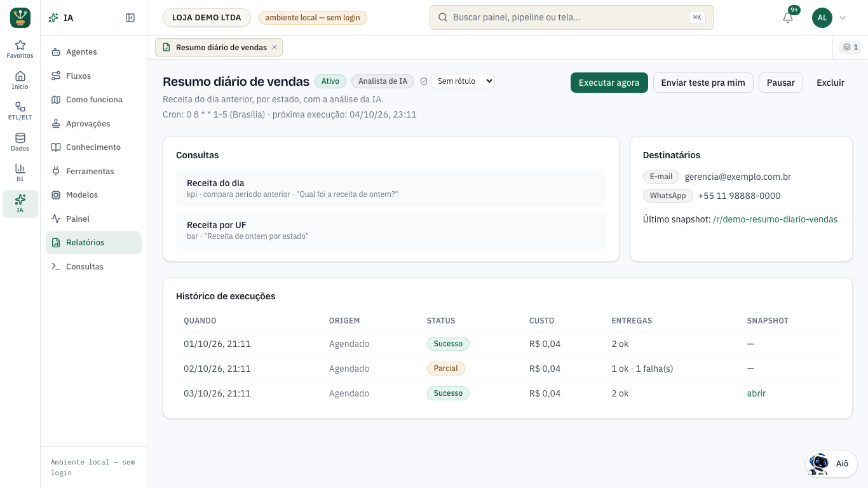Click Enviar teste pra mim
Image resolution: width=868 pixels, height=488 pixels.
click(x=703, y=83)
